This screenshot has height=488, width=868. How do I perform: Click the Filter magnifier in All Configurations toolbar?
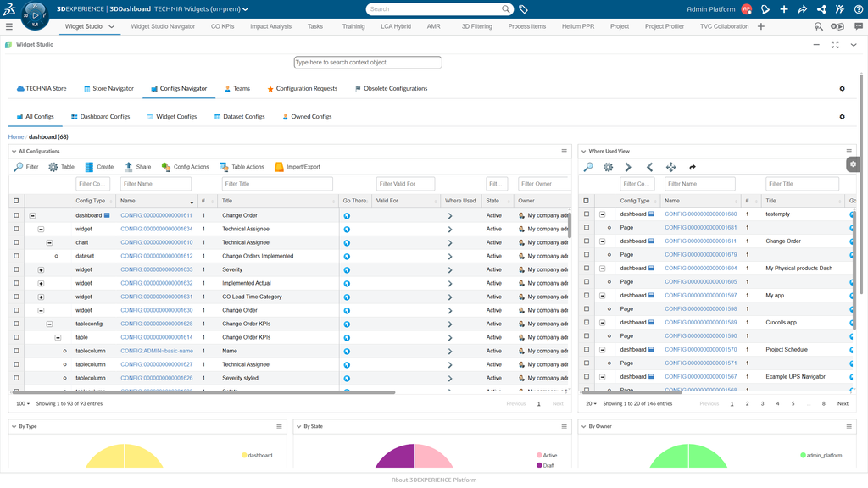point(19,167)
